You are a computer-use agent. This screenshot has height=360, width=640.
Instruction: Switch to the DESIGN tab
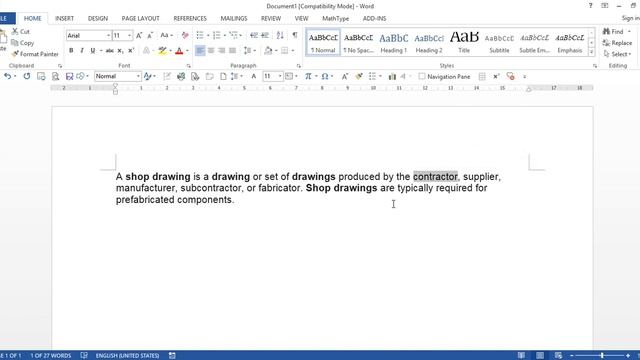click(98, 18)
